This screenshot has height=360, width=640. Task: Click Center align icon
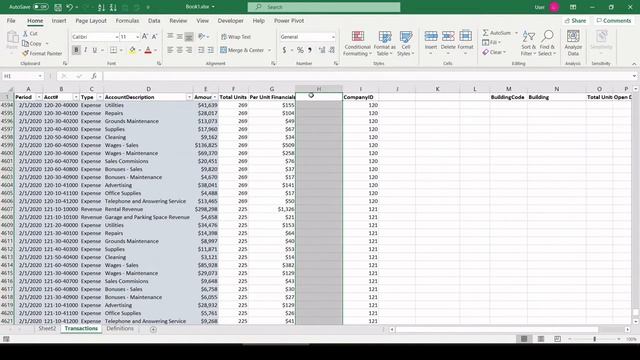pos(180,50)
